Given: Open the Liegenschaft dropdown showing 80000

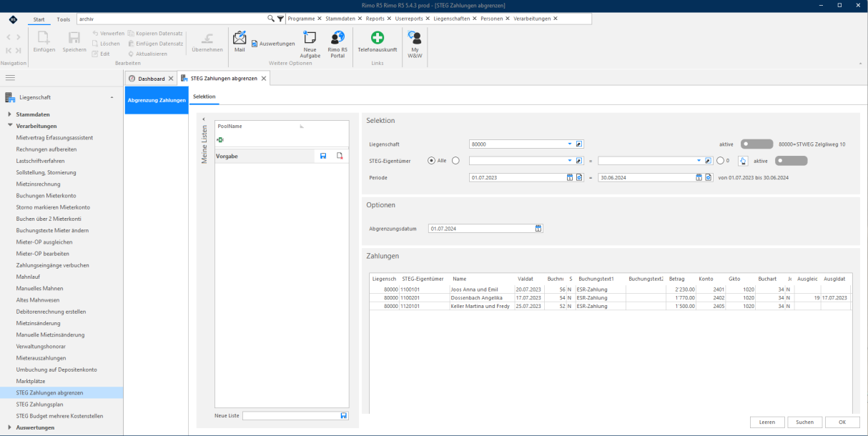Looking at the screenshot, I should (x=570, y=144).
